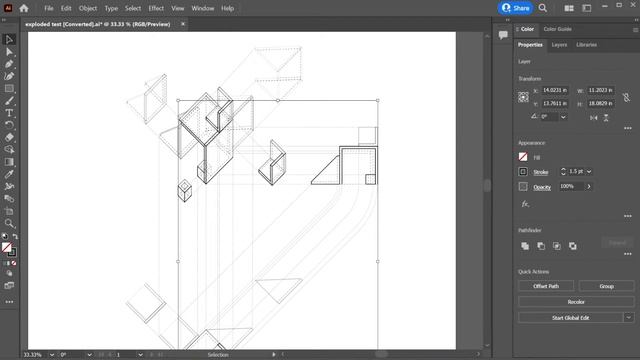640x360 pixels.
Task: Open more Appearance options ellipsis
Action: tap(628, 216)
